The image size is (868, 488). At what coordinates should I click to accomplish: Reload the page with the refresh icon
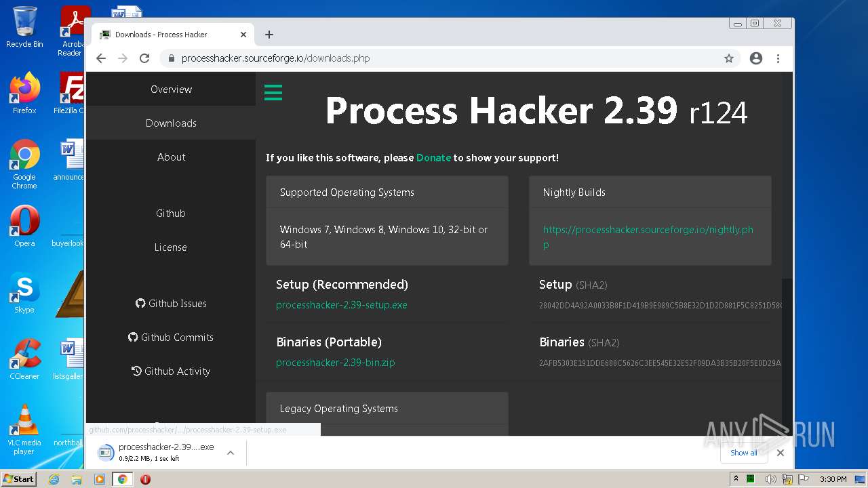point(144,58)
